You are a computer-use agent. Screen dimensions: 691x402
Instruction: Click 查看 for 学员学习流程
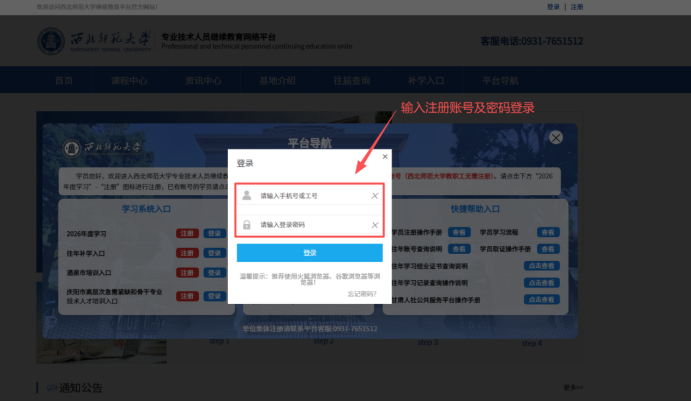(548, 232)
